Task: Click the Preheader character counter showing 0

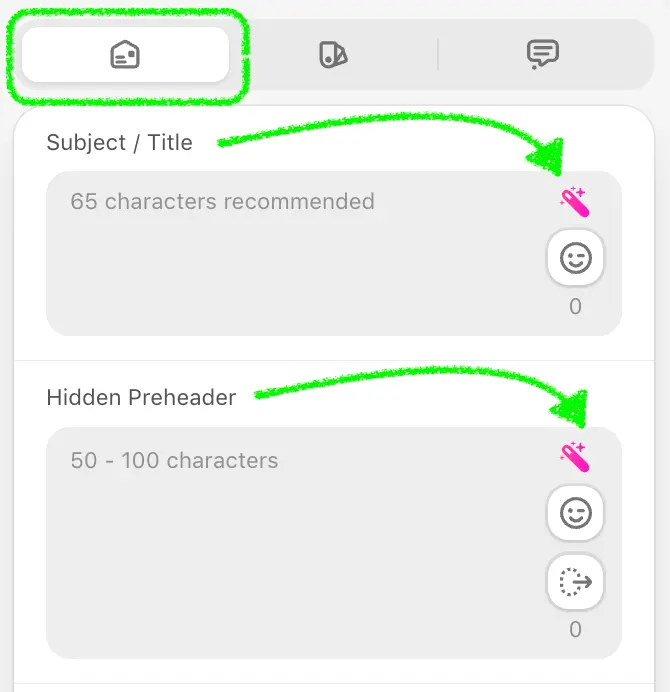Action: click(x=575, y=629)
